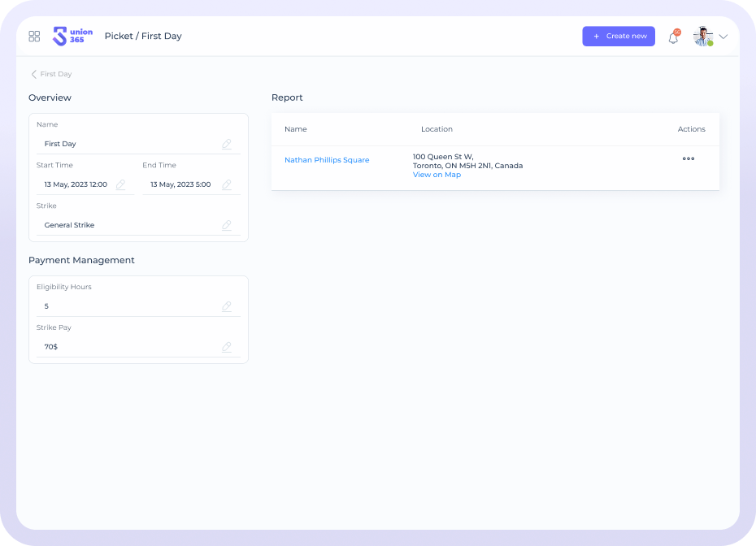Edit the Name field pencil icon

227,144
